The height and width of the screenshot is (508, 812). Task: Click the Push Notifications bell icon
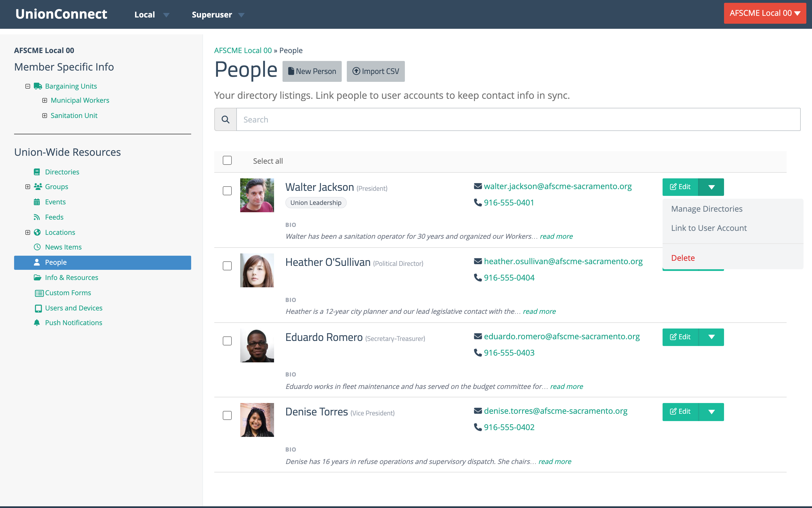37,323
